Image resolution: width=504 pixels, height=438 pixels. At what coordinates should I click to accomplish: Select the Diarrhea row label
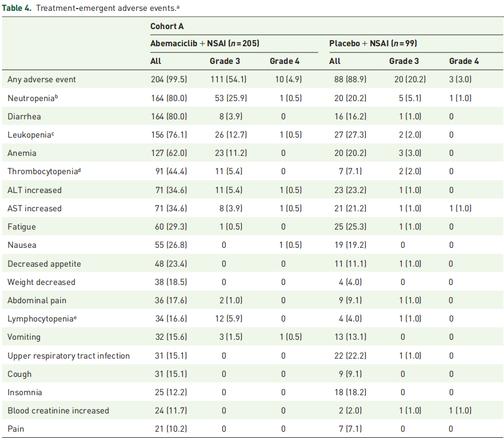pyautogui.click(x=24, y=116)
